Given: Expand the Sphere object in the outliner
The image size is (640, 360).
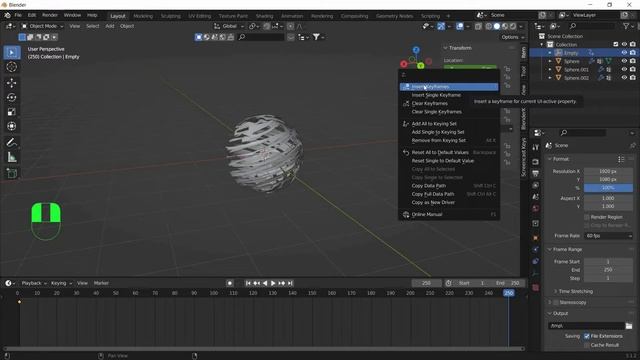Looking at the screenshot, I should [550, 61].
